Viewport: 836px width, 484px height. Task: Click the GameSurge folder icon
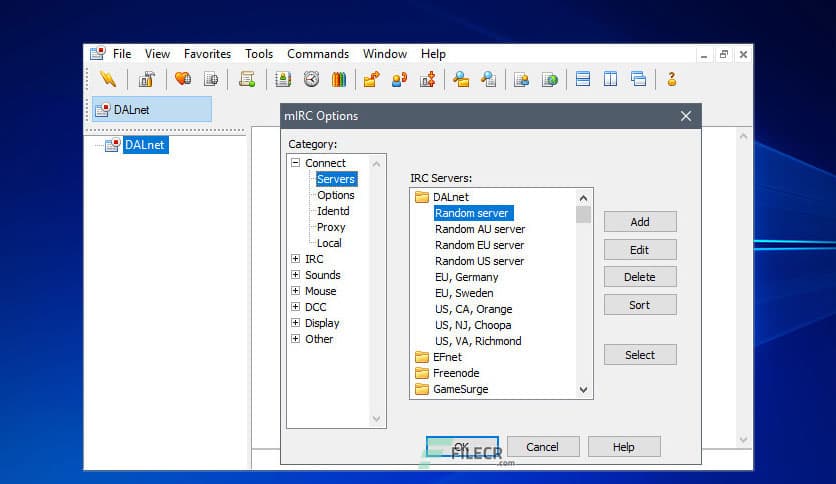click(422, 389)
